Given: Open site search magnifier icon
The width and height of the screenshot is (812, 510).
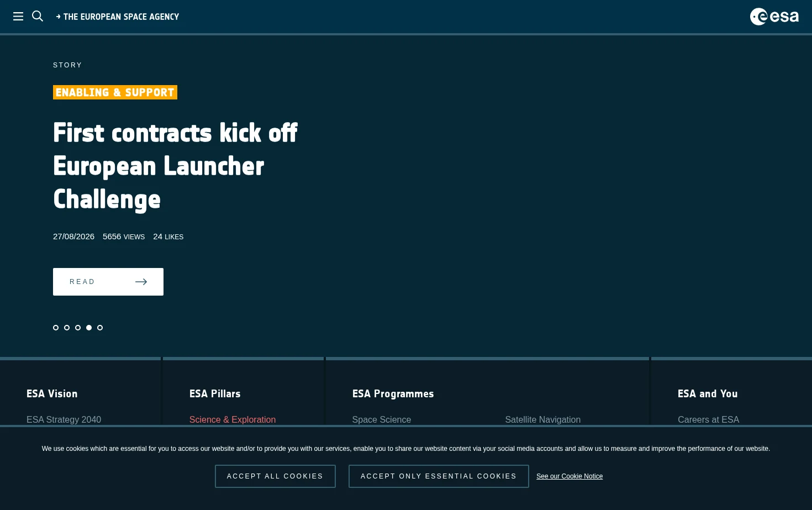Looking at the screenshot, I should tap(38, 16).
